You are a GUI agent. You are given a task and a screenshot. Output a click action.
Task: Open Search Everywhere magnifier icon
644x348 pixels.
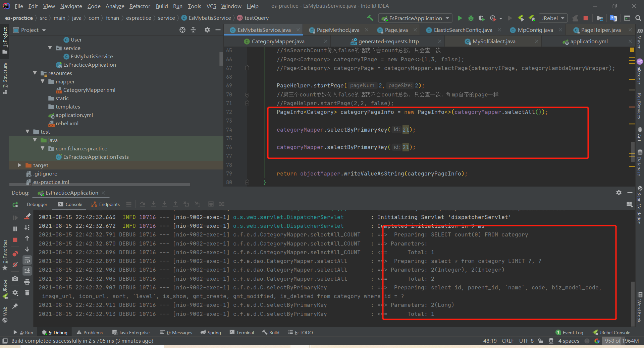tap(638, 18)
